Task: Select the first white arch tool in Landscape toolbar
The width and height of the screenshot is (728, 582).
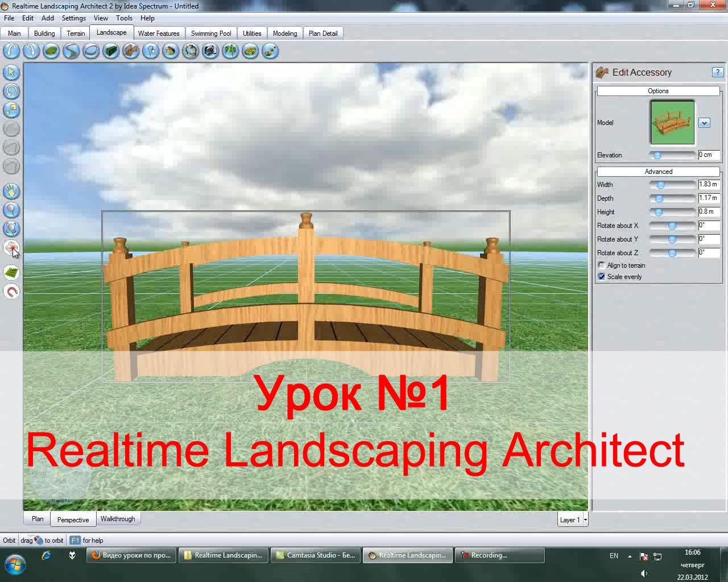Action: tap(11, 51)
